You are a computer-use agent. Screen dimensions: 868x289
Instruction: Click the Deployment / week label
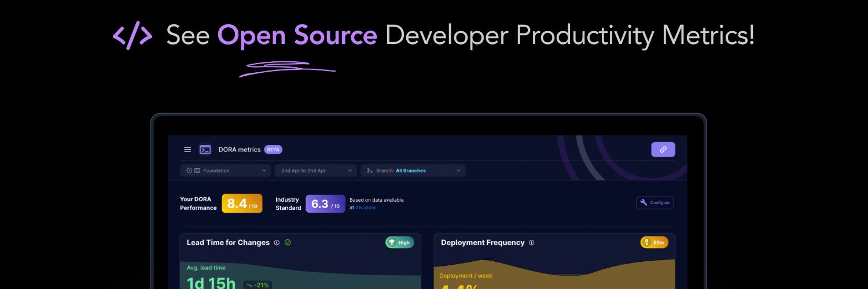click(466, 276)
